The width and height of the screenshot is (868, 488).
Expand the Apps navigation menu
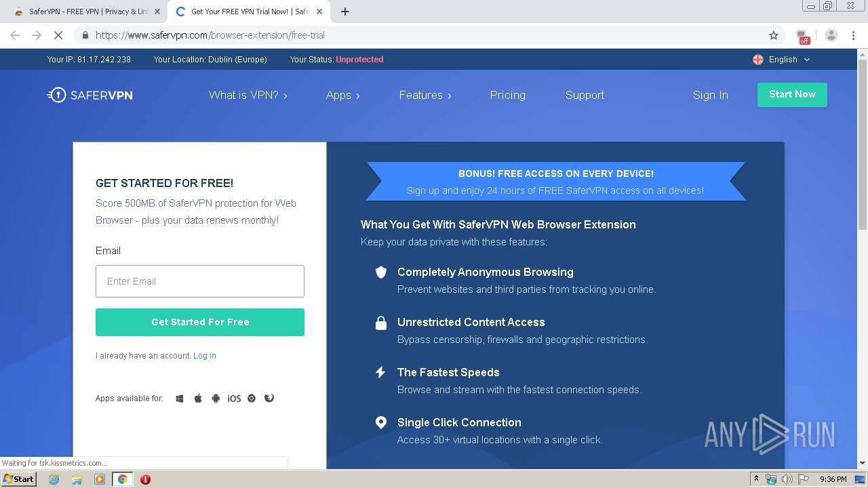pos(343,96)
